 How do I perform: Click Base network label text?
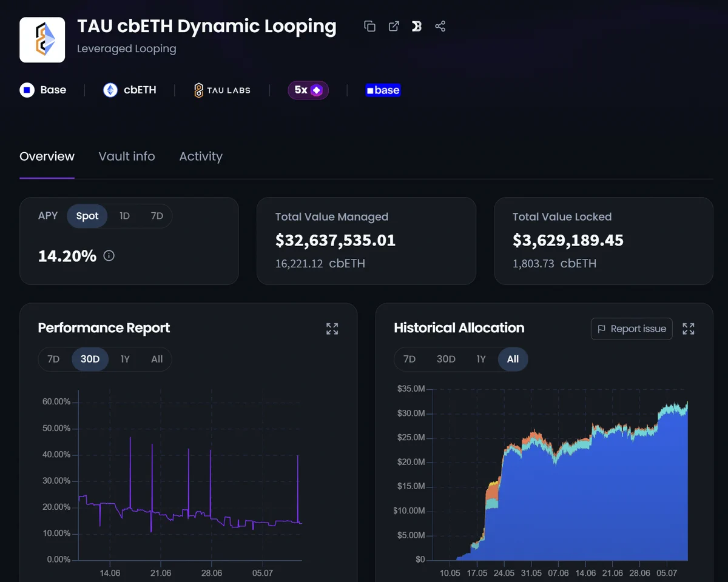(x=53, y=90)
